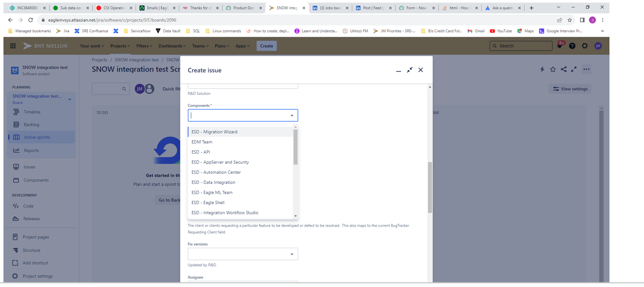
Task: Open the Fix versions dropdown
Action: 243,254
